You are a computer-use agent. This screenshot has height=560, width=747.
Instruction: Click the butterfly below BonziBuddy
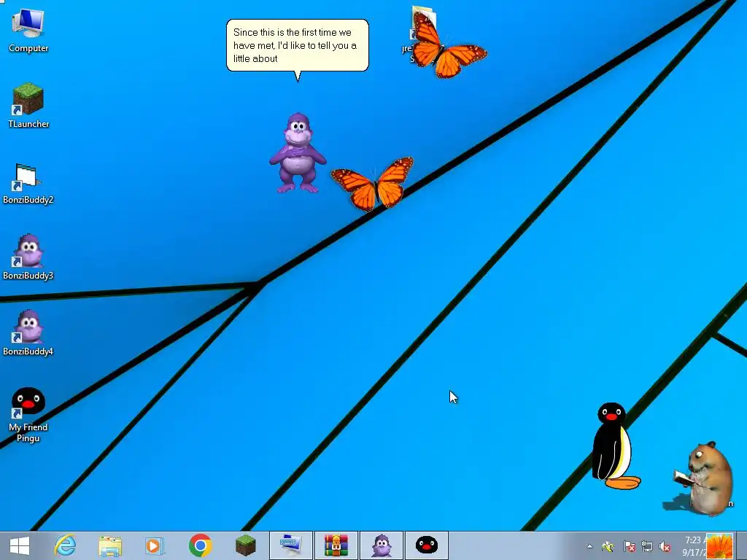point(373,184)
